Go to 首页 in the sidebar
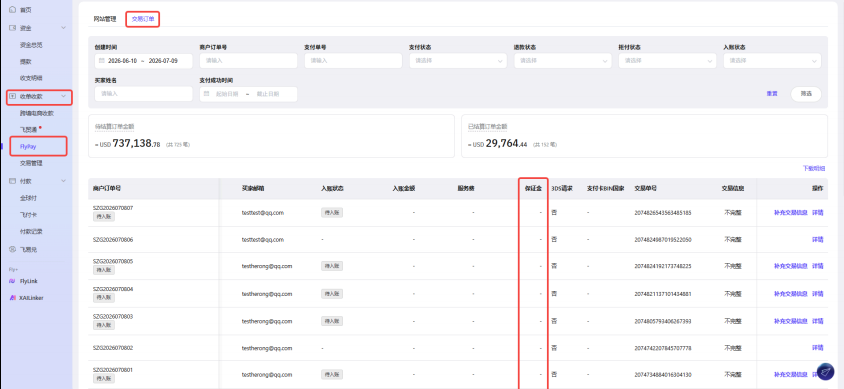The image size is (844, 389). click(x=26, y=10)
